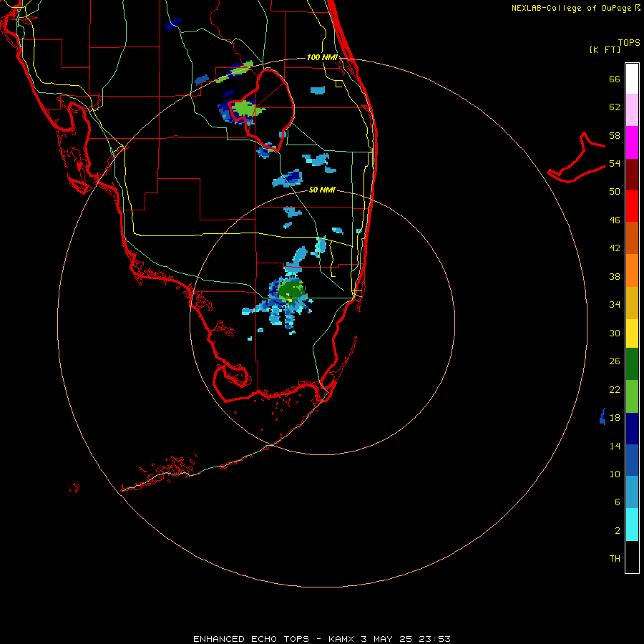Viewport: 644px width, 644px height.
Task: Click the bright red legend swatch
Action: [x=632, y=206]
